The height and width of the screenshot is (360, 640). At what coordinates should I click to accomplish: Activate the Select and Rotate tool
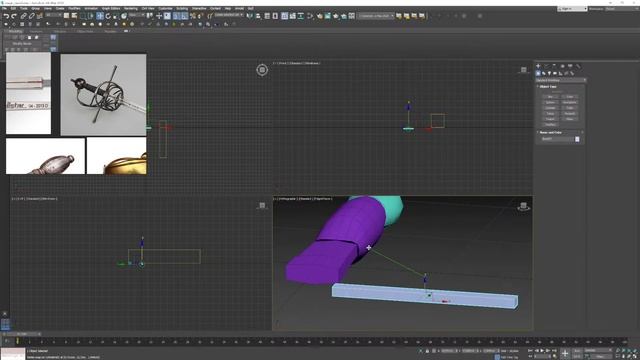pos(108,16)
